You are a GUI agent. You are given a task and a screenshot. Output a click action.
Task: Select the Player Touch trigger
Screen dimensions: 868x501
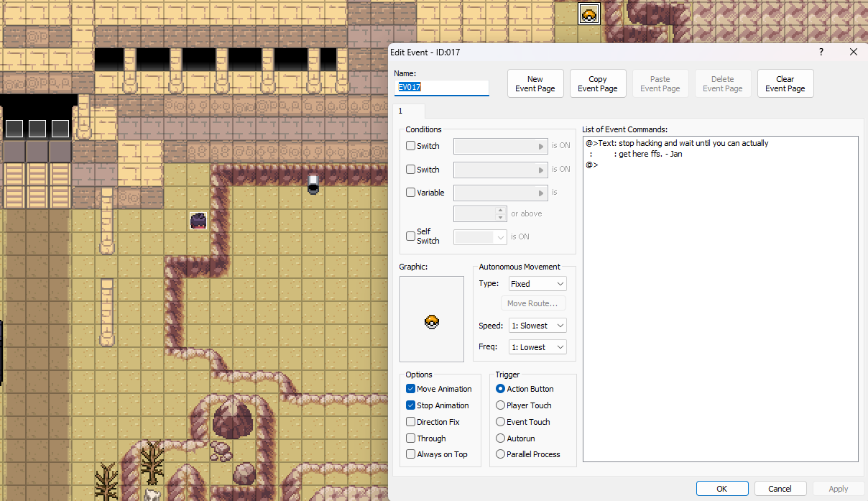[501, 405]
